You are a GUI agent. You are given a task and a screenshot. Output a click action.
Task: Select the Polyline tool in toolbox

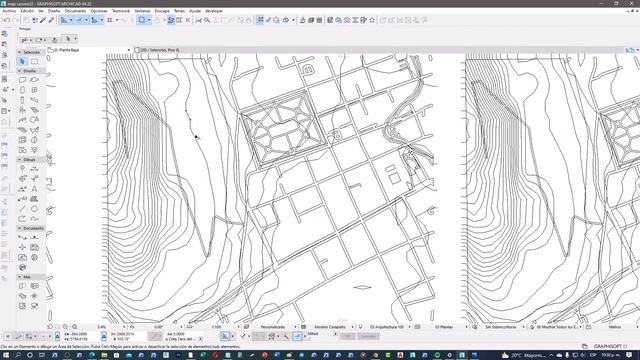(x=22, y=219)
